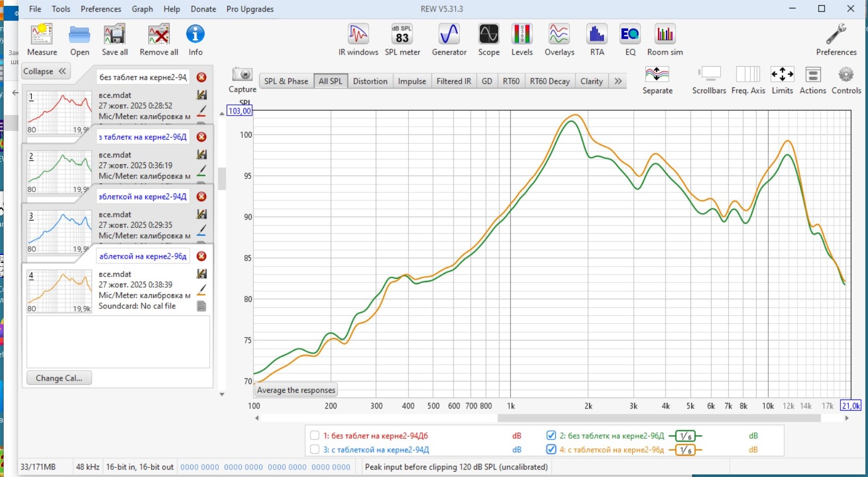The height and width of the screenshot is (477, 868).
Task: Open the Graph menu
Action: pos(142,9)
